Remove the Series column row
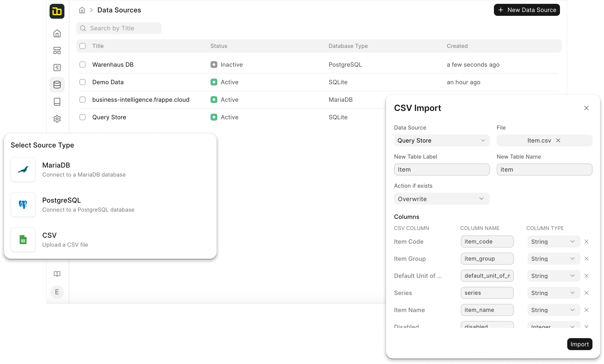This screenshot has height=364, width=604. [586, 293]
